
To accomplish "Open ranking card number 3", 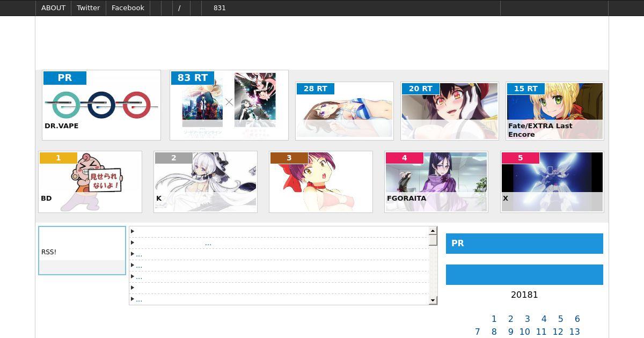I will tap(321, 182).
